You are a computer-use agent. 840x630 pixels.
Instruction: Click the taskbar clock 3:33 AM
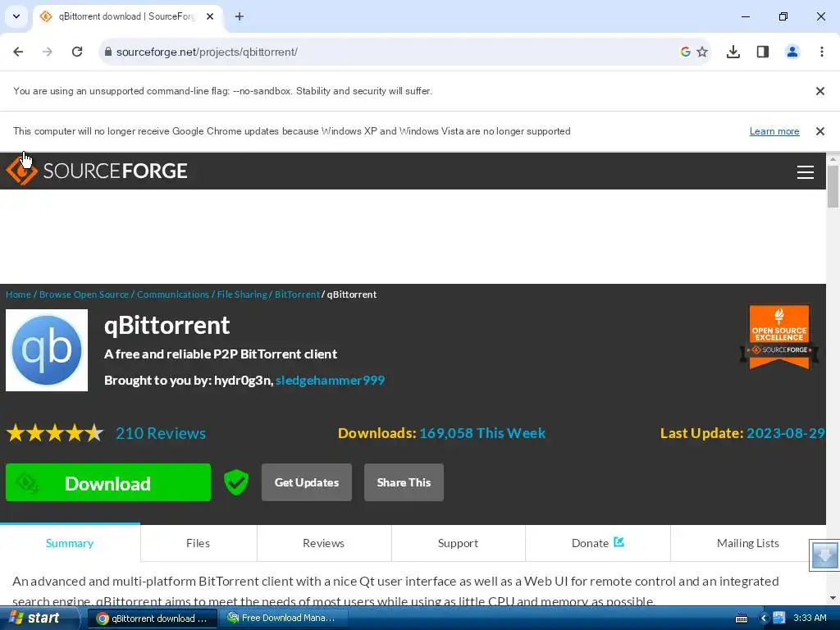[810, 619]
